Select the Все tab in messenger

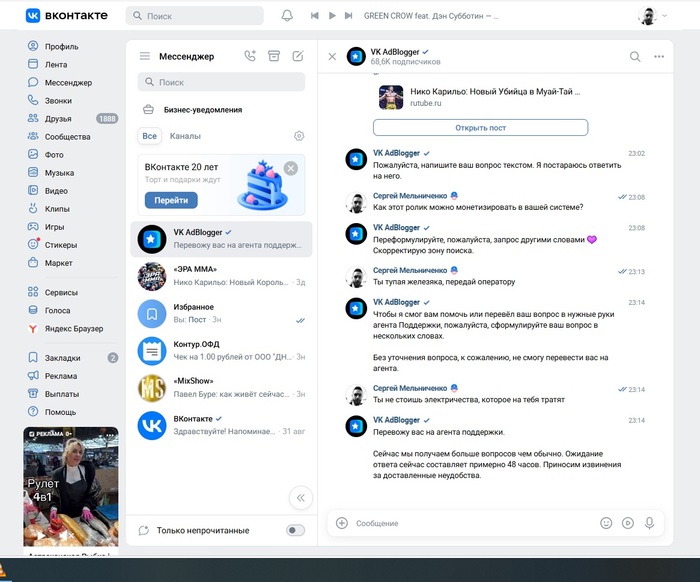click(150, 136)
